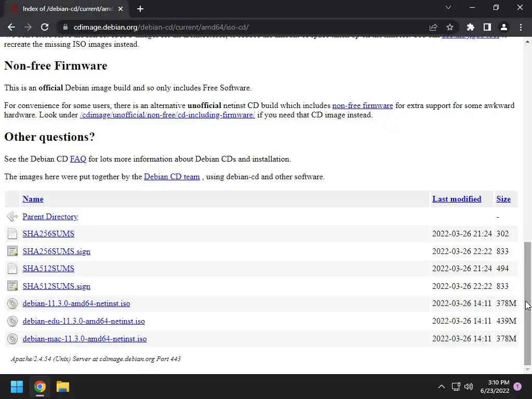Viewport: 532px width, 399px height.
Task: Download debian-11.3.0-amd64-netinst.iso
Action: click(x=76, y=303)
